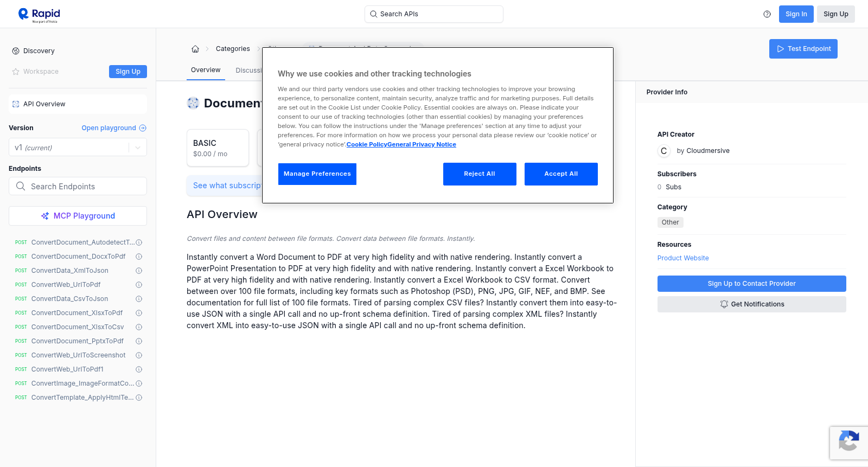Open the Product Website link
This screenshot has height=467, width=868.
point(683,258)
